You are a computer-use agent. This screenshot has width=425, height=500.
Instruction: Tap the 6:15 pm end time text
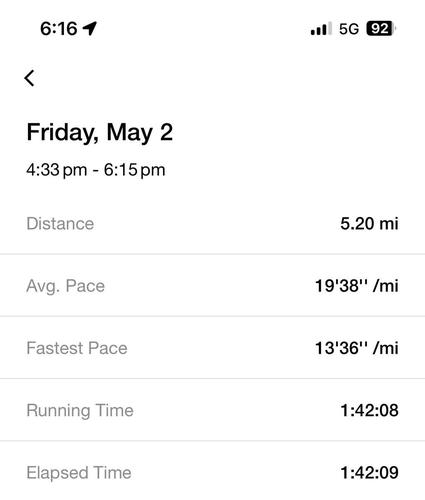point(134,170)
